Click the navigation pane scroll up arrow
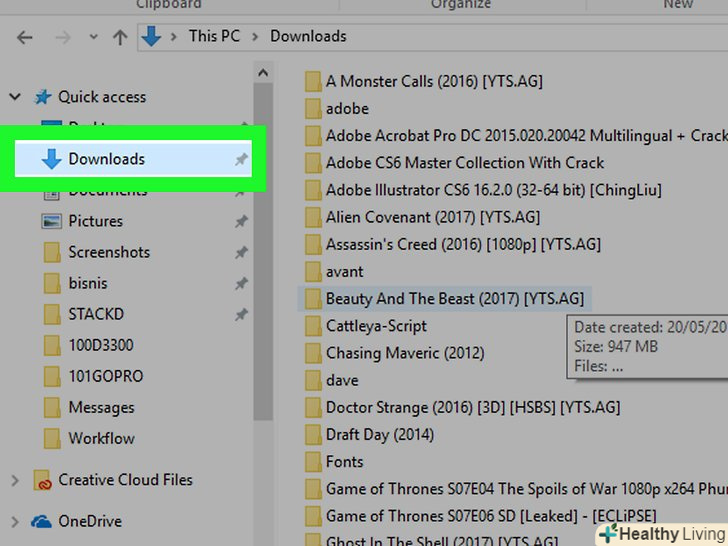The height and width of the screenshot is (546, 728). [263, 73]
